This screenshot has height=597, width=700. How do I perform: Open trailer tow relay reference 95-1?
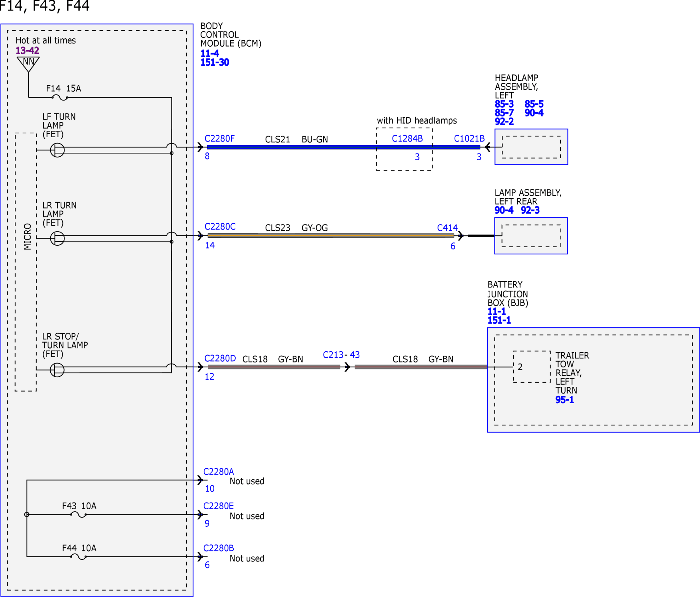pos(565,400)
